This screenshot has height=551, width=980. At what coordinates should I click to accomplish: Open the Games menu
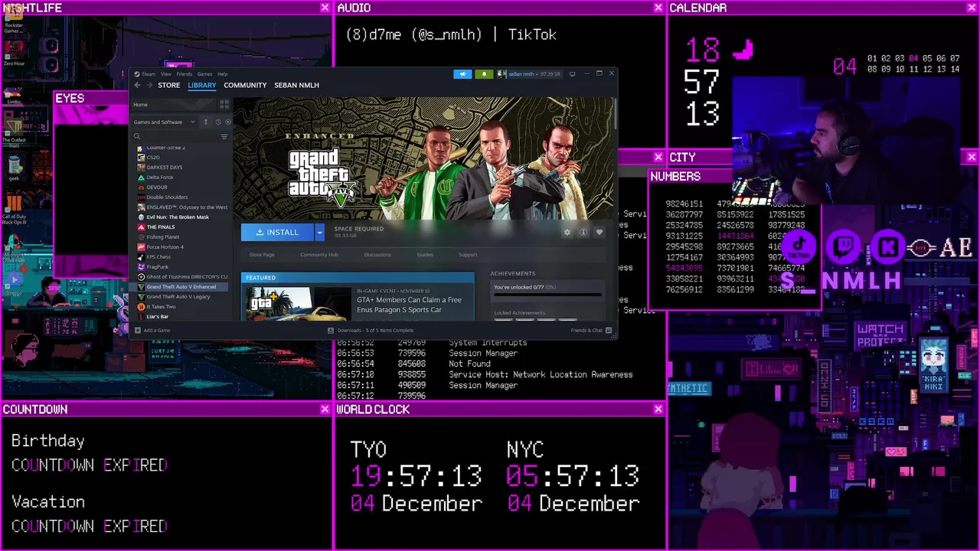204,74
